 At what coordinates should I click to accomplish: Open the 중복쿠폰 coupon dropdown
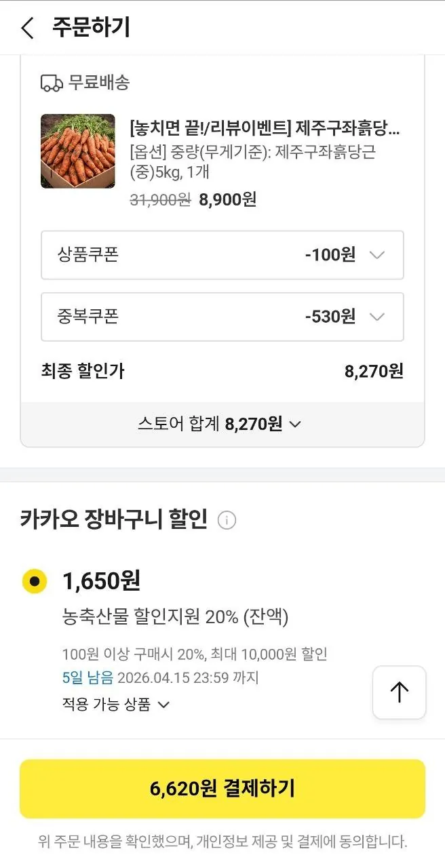(x=378, y=317)
